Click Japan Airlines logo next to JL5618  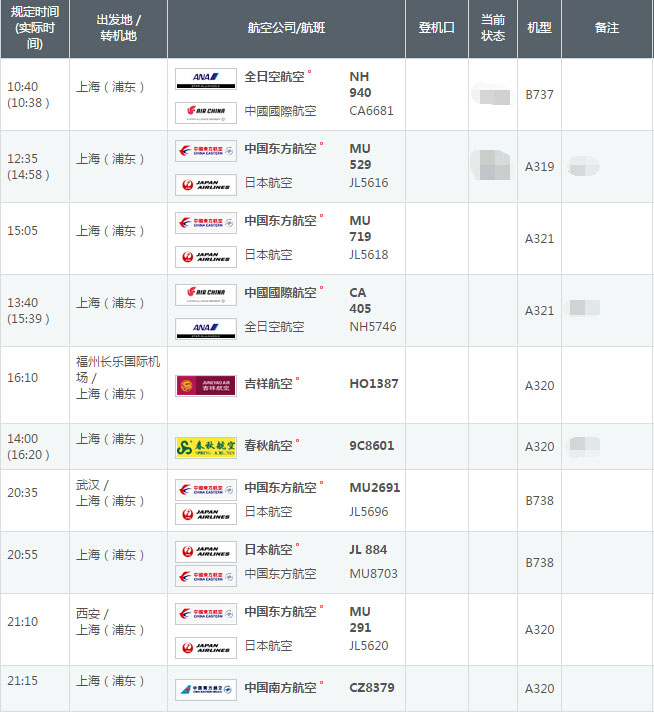click(206, 256)
